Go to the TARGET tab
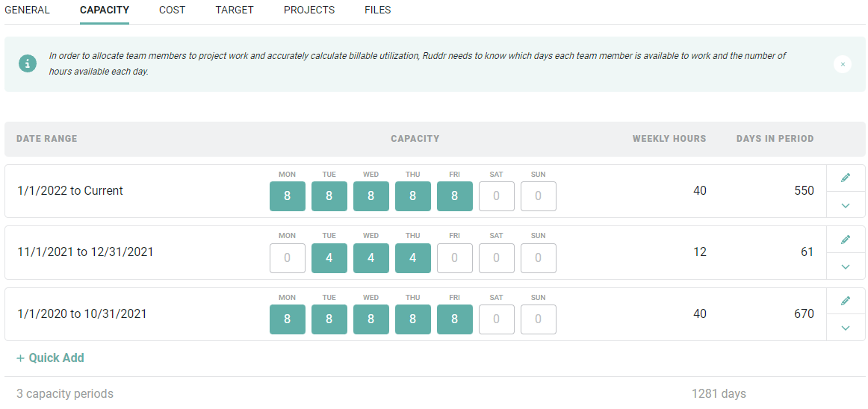This screenshot has height=409, width=868. (x=235, y=10)
